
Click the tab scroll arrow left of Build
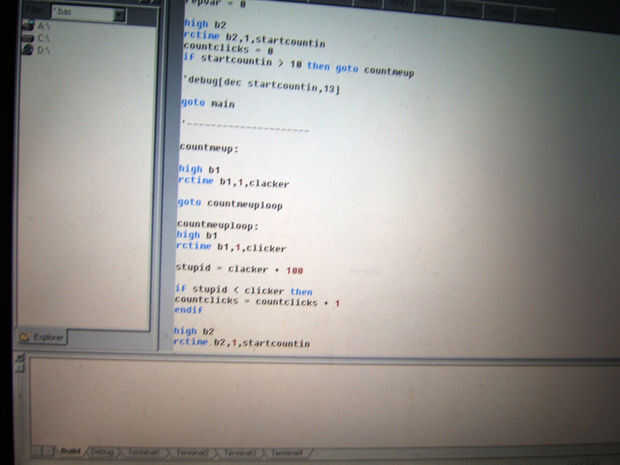(x=48, y=450)
